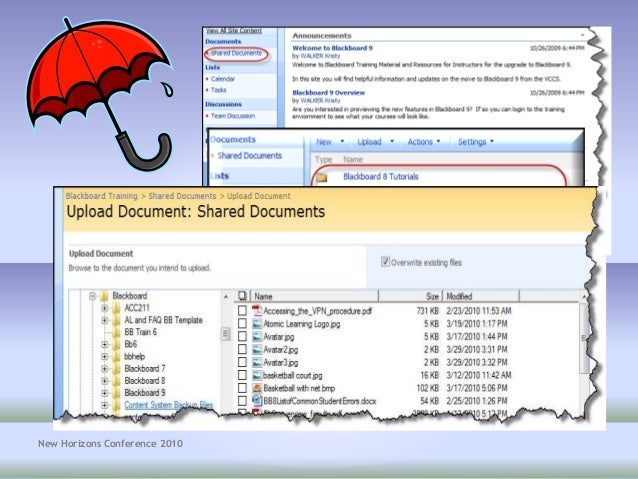Click the bbhelp folder icon
638x479 pixels.
(116, 357)
